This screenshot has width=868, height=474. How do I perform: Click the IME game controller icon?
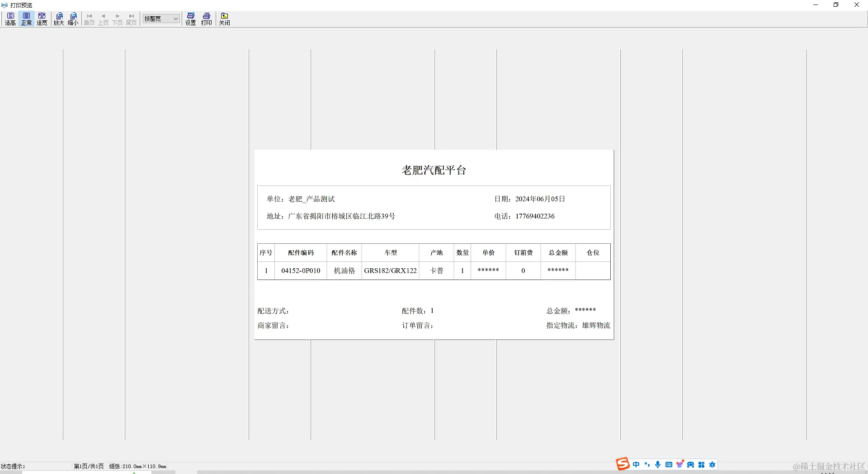coord(690,465)
